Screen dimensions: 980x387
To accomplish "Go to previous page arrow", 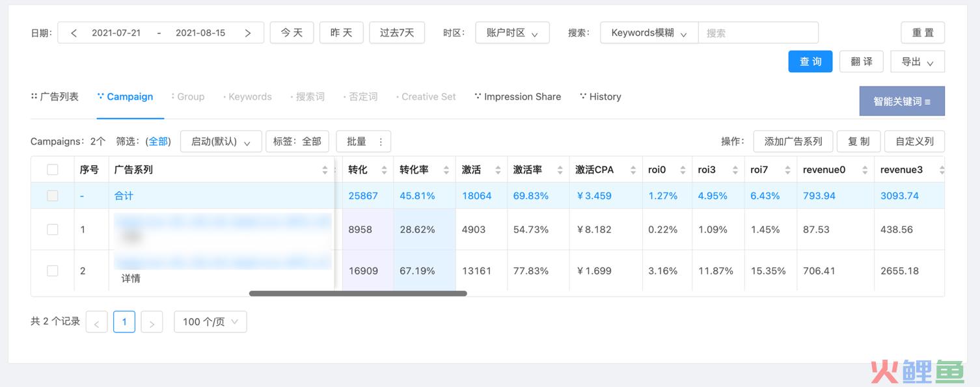I will coord(96,323).
